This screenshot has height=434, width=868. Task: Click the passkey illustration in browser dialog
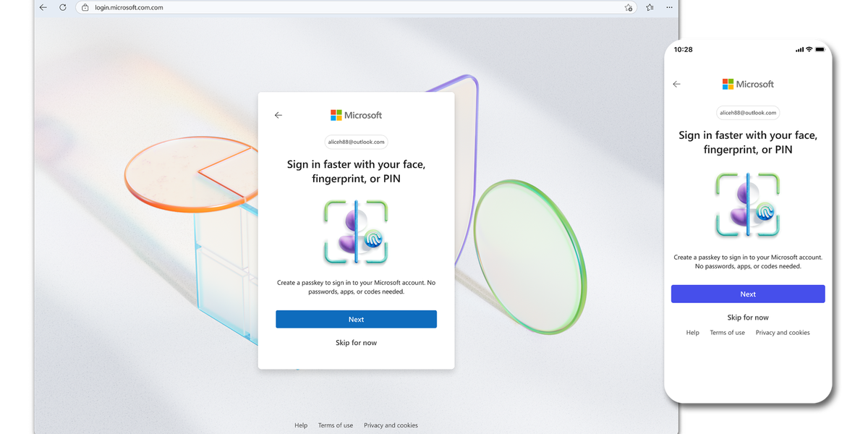(x=356, y=231)
